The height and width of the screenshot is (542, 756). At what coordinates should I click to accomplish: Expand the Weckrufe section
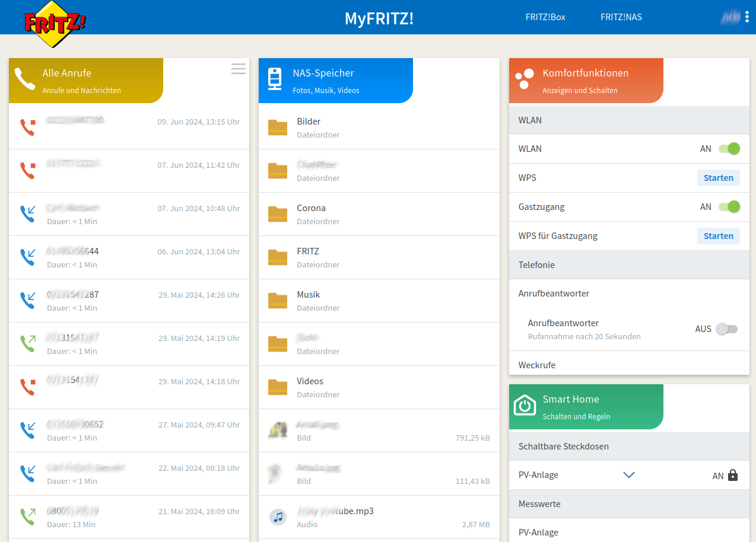click(x=537, y=365)
